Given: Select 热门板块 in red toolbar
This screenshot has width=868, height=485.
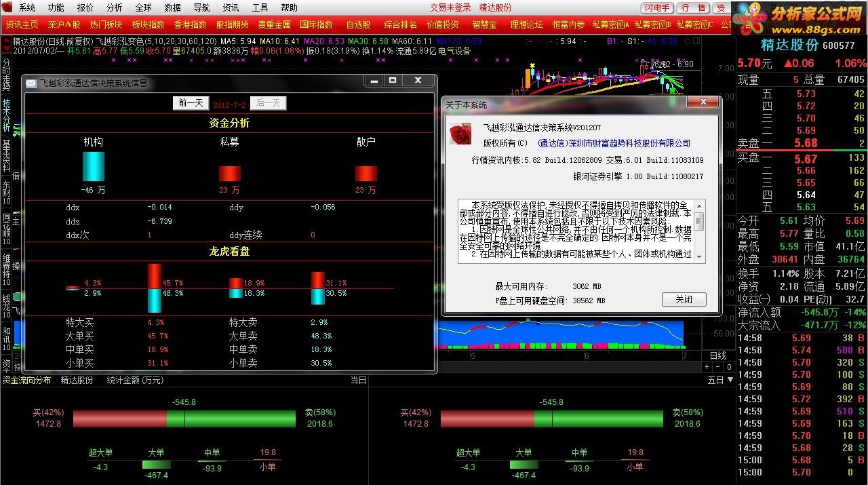Looking at the screenshot, I should (106, 24).
